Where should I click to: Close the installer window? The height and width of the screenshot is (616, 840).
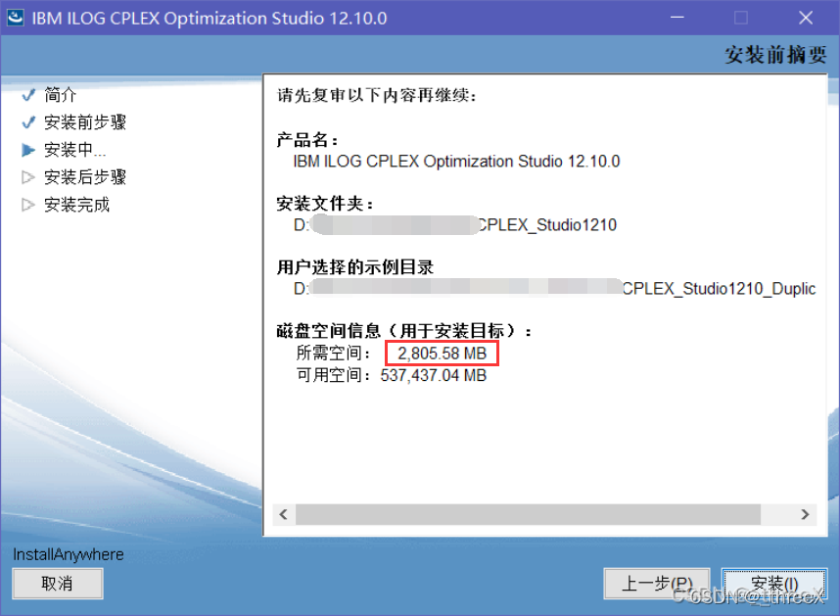click(x=805, y=18)
